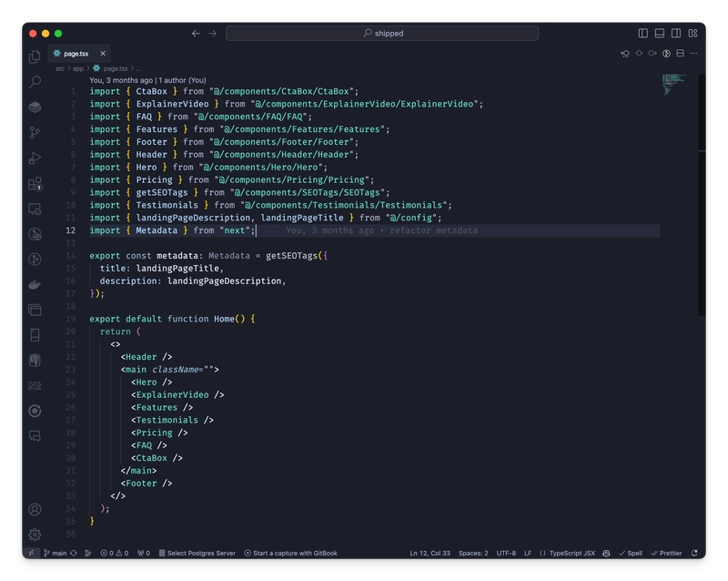Change the 'UTF-8' encoding
Viewport: 728px width, 581px height.
(506, 553)
